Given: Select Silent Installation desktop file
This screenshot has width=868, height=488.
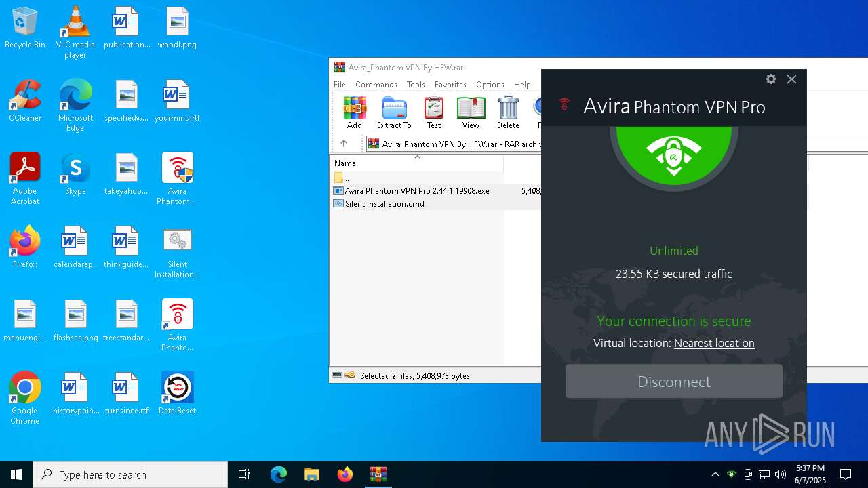Looking at the screenshot, I should tap(177, 252).
